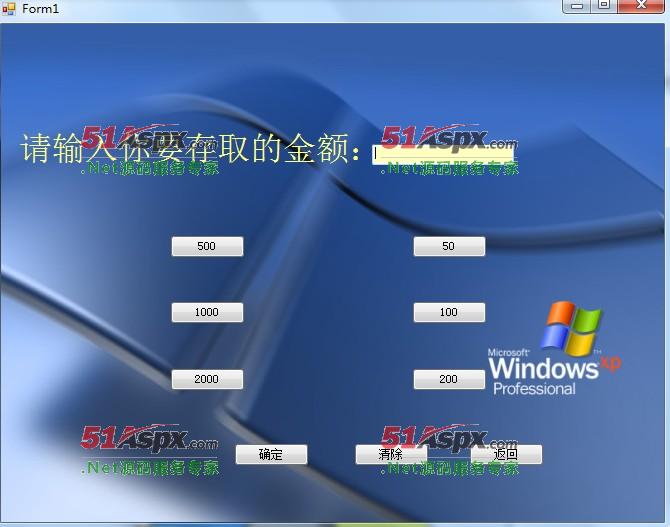
Task: Focus the amount input field
Action: pyautogui.click(x=443, y=154)
